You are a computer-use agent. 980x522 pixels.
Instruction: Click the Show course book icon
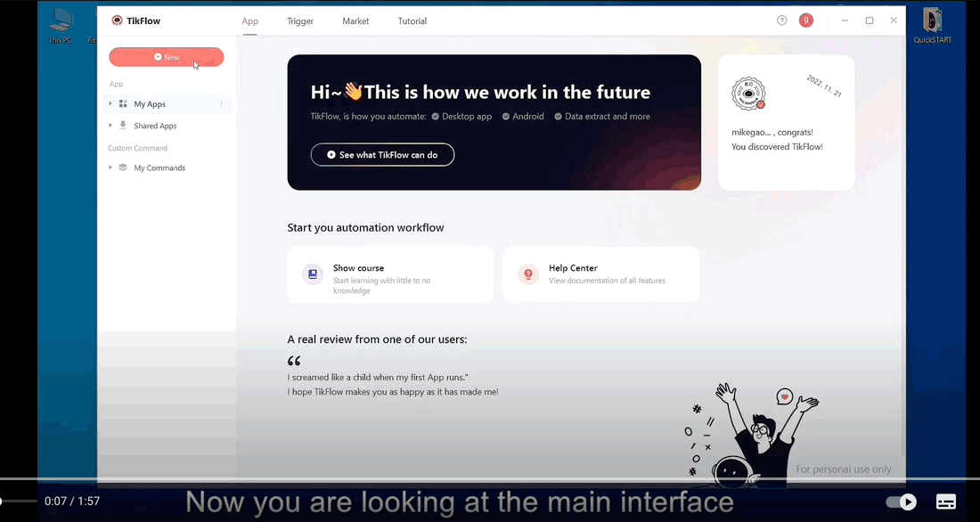[x=313, y=273]
